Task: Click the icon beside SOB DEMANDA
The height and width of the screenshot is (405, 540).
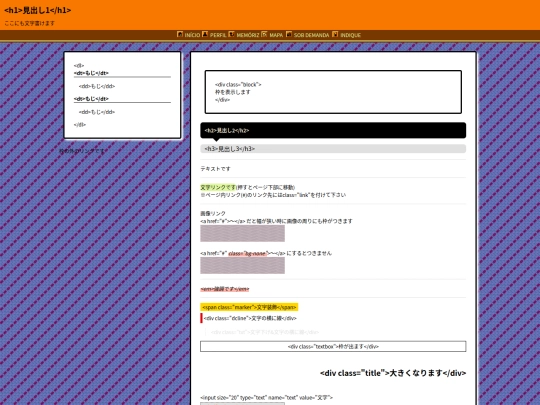Action: (x=289, y=34)
